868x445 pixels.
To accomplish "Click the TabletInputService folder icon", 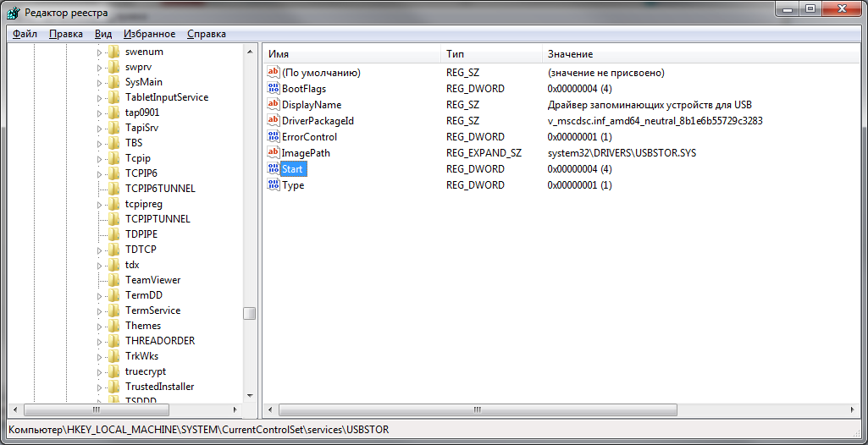I will [114, 97].
